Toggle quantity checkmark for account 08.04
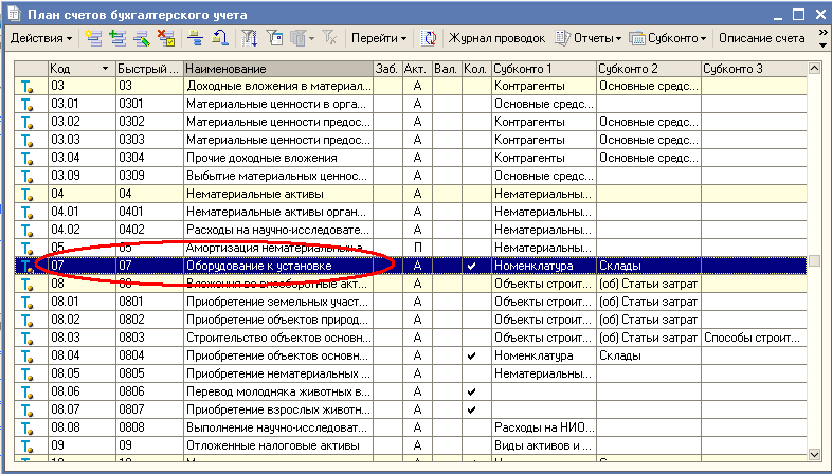The width and height of the screenshot is (832, 474). pos(471,356)
